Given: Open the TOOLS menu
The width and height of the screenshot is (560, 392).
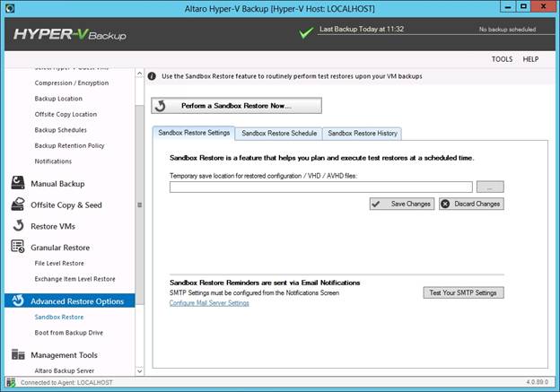Looking at the screenshot, I should pyautogui.click(x=502, y=59).
